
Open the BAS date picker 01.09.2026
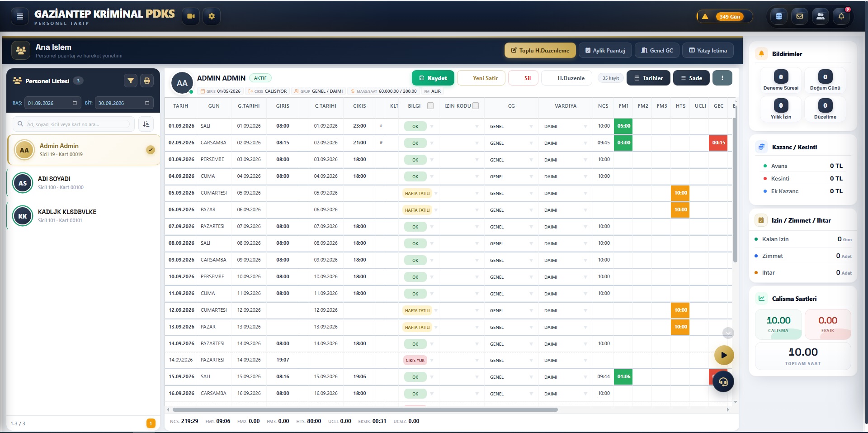point(52,103)
